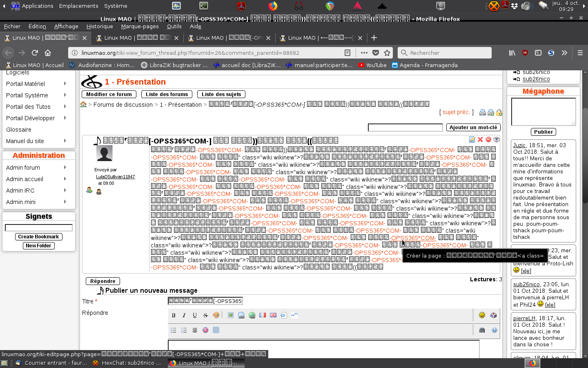
Task: Save page to Pocket
Action: pos(376,53)
